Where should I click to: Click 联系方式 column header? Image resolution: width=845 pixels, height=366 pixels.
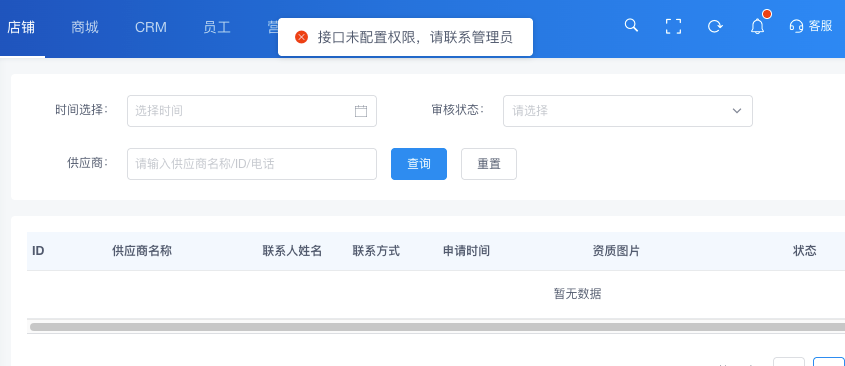(x=376, y=251)
